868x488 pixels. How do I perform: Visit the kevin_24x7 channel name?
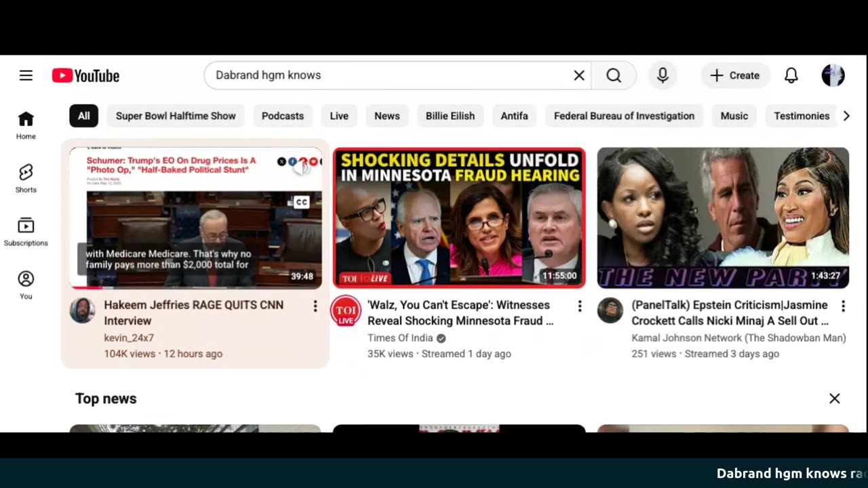129,338
